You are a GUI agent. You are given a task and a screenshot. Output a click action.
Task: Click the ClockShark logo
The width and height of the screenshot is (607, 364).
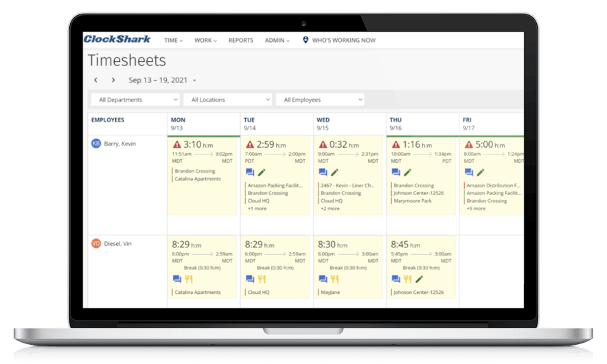click(x=117, y=39)
